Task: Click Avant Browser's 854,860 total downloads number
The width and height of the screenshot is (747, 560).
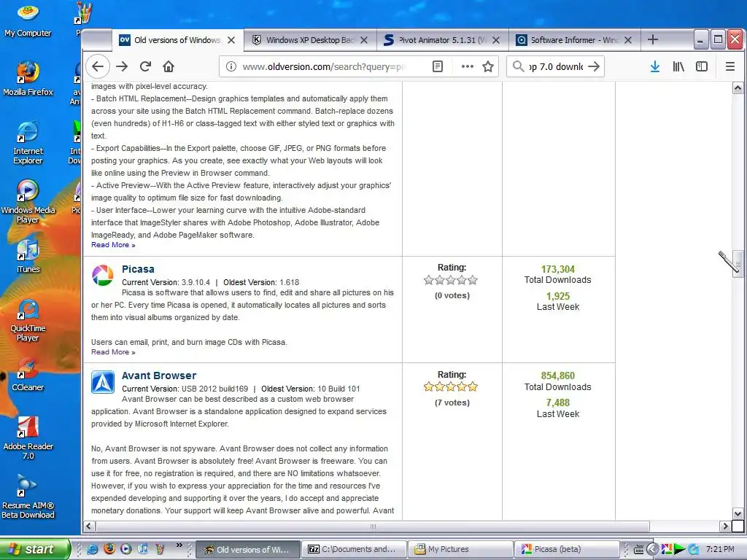Action: pyautogui.click(x=558, y=376)
